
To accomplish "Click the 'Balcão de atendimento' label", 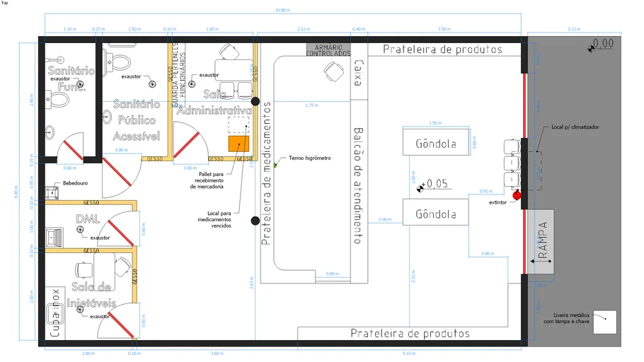I will [359, 185].
